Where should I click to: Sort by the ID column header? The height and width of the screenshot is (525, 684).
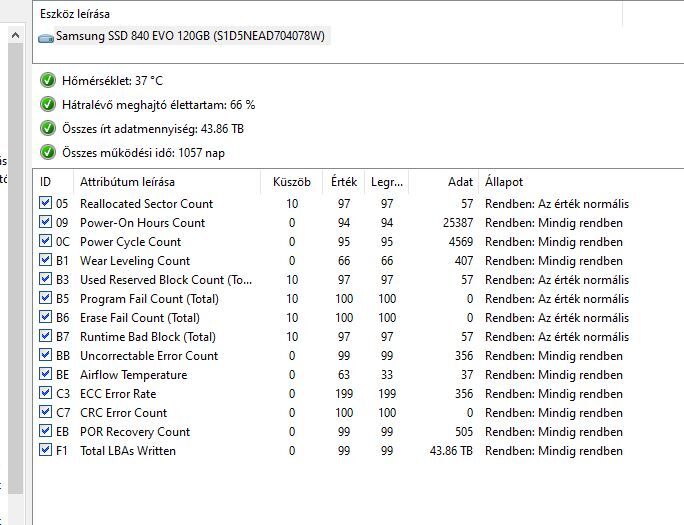pos(53,182)
